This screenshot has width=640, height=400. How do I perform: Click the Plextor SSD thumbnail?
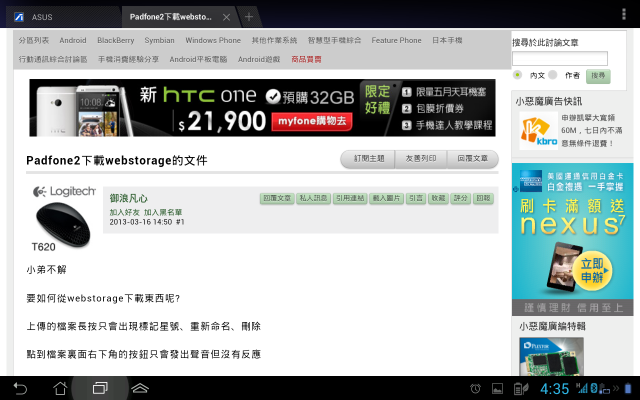pyautogui.click(x=551, y=356)
